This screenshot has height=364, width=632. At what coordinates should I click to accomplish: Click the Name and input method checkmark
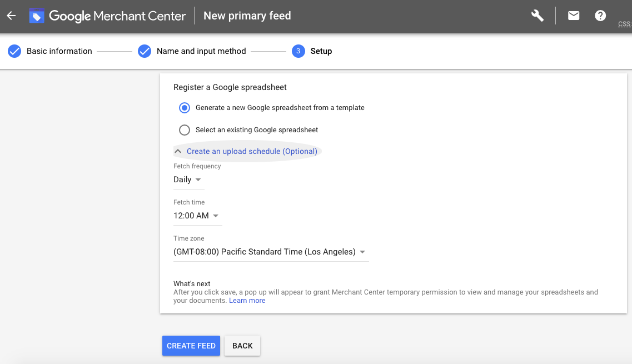pos(145,51)
